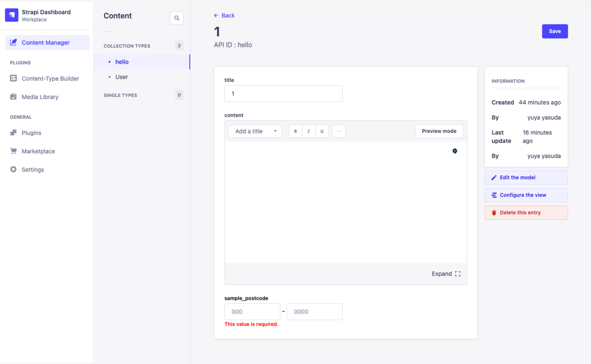This screenshot has height=364, width=591.
Task: Click the Save button
Action: [555, 31]
